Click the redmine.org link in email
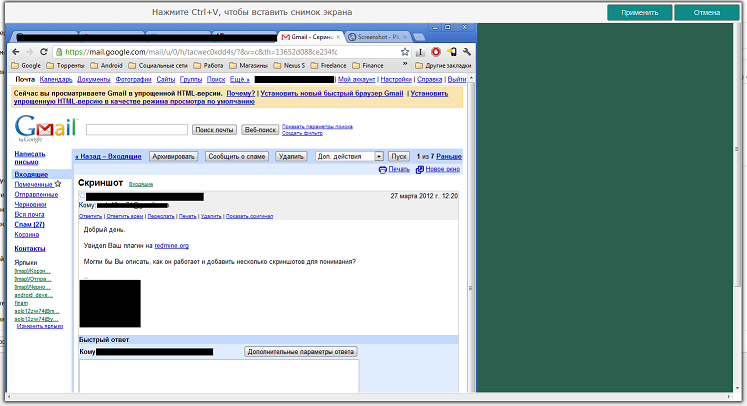 pos(172,246)
